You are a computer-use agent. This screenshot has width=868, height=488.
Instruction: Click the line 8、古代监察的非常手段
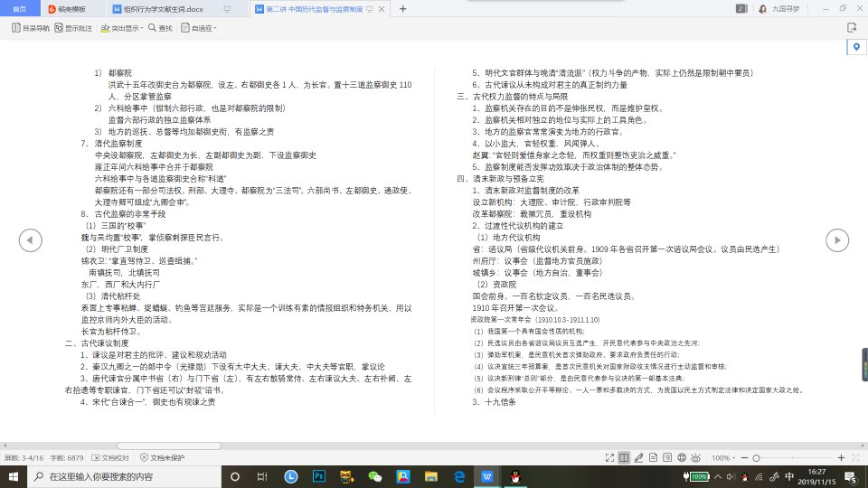point(123,213)
